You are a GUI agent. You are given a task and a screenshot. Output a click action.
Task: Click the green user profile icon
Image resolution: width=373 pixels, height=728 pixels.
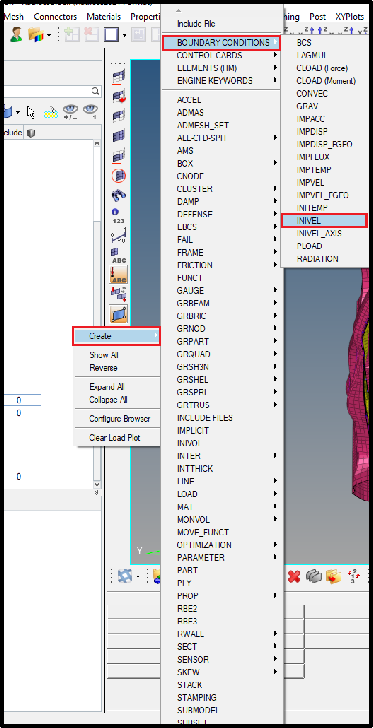(x=16, y=34)
